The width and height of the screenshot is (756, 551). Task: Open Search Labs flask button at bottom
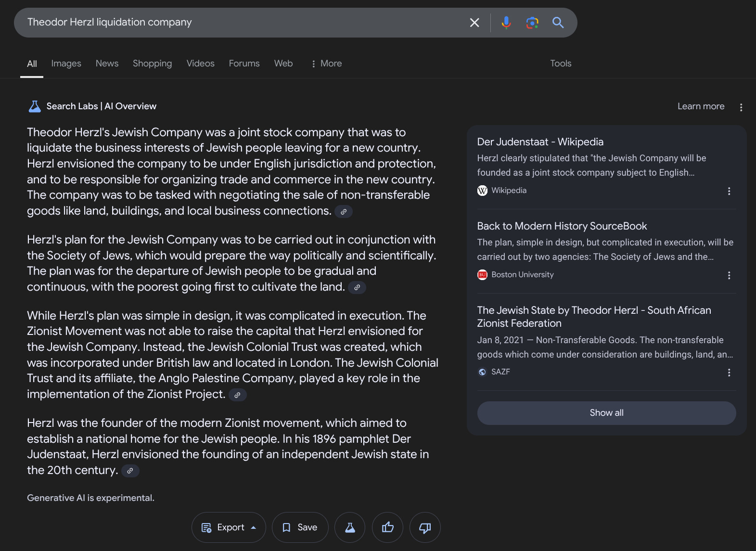(x=350, y=527)
